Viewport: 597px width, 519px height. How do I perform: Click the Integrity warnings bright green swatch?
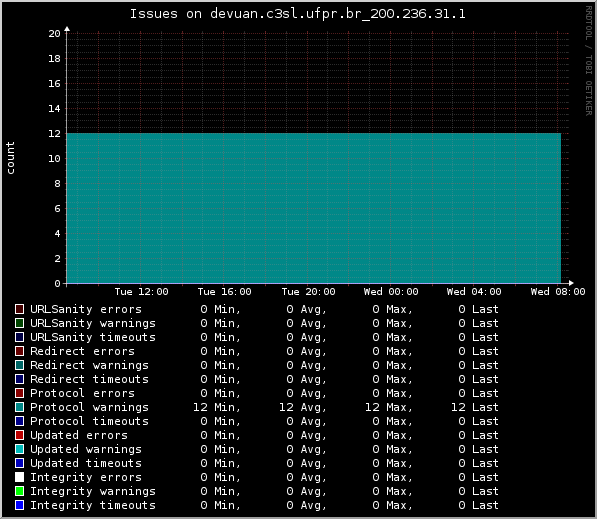[19, 491]
